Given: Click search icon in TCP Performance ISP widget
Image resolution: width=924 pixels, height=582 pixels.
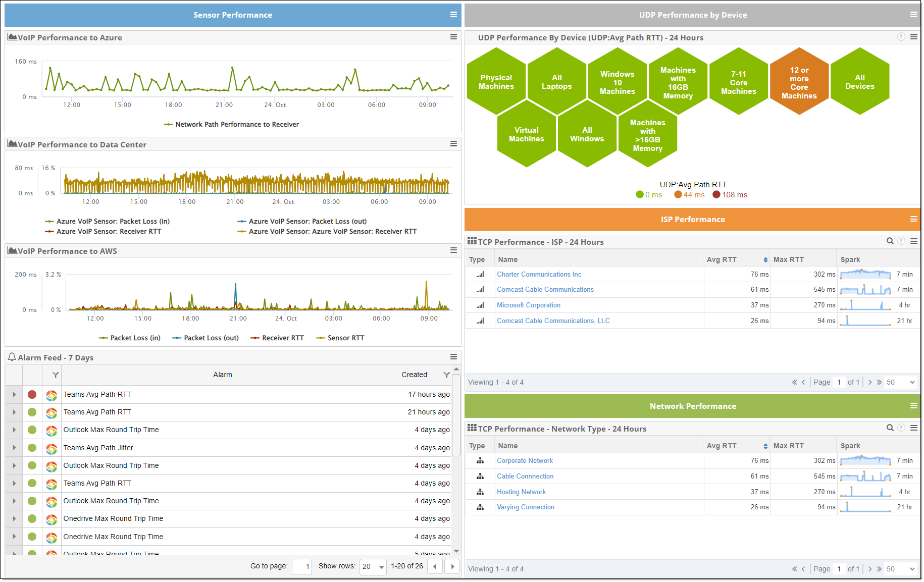Looking at the screenshot, I should click(x=890, y=241).
